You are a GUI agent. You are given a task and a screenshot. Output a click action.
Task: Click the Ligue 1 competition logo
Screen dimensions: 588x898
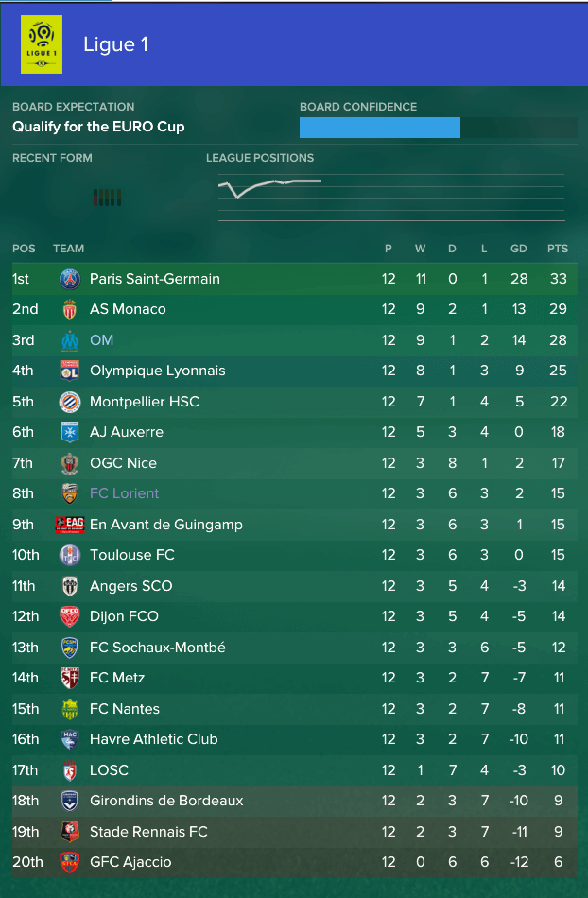42,44
